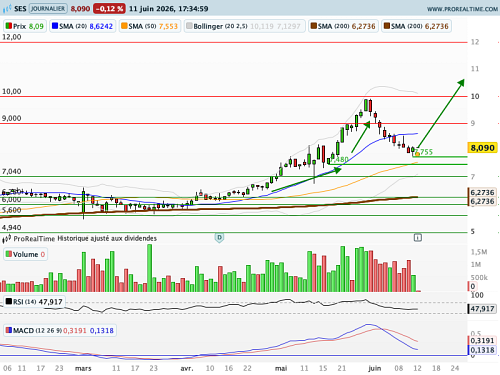Click the 1,5M volume scale label
500x375 pixels.
coord(479,252)
